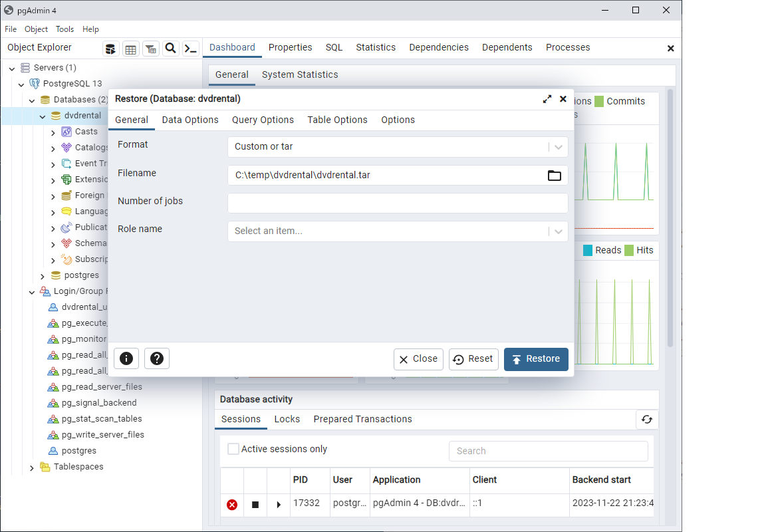Open the Search Objects magnifier icon

pos(170,49)
